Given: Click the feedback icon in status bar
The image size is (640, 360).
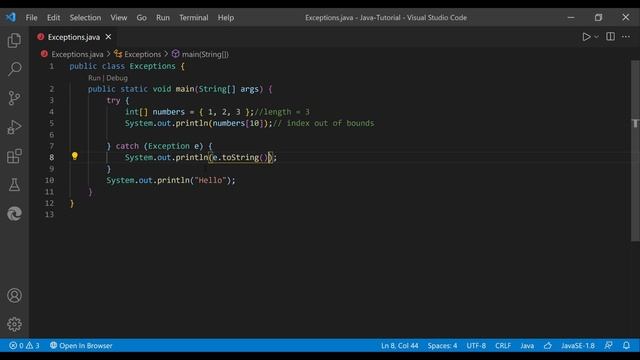Looking at the screenshot, I should point(608,345).
